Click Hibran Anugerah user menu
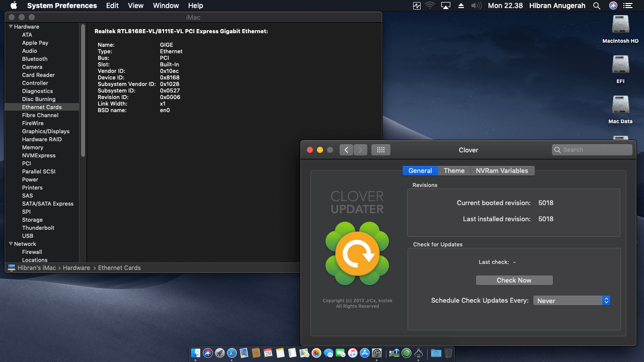This screenshot has width=644, height=362. 557,6
